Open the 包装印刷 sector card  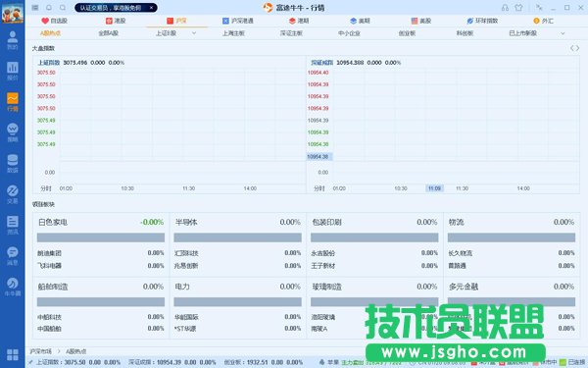click(x=374, y=244)
